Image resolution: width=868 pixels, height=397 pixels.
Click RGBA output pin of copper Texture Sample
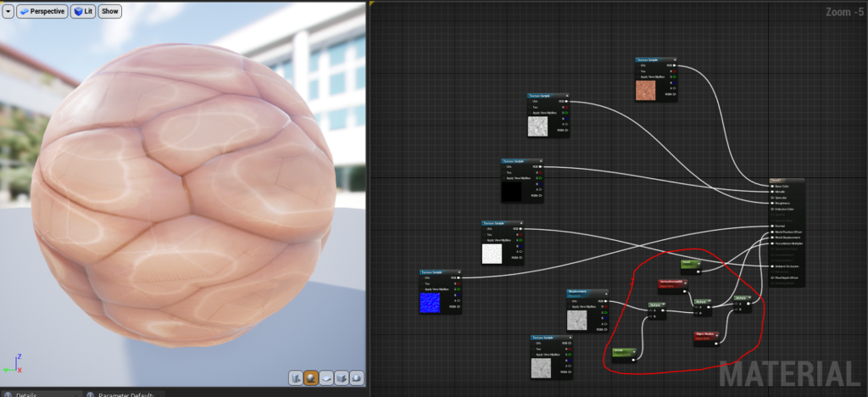(674, 94)
